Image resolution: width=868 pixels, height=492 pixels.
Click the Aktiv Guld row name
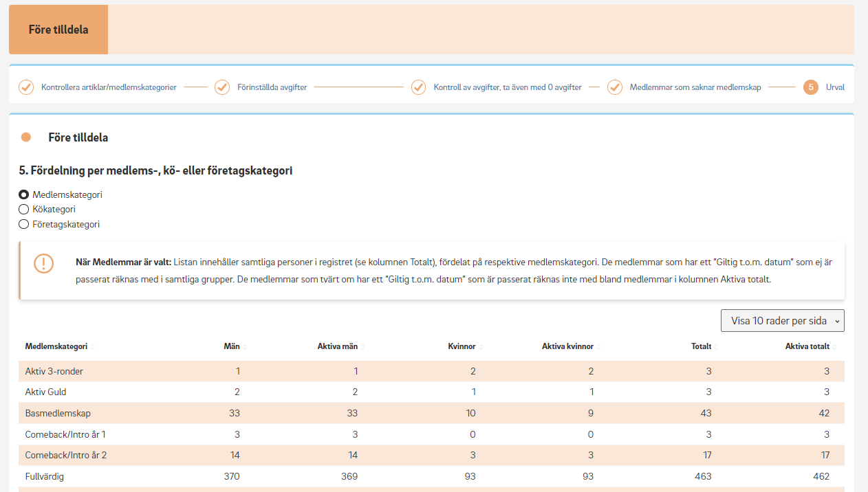tap(46, 392)
